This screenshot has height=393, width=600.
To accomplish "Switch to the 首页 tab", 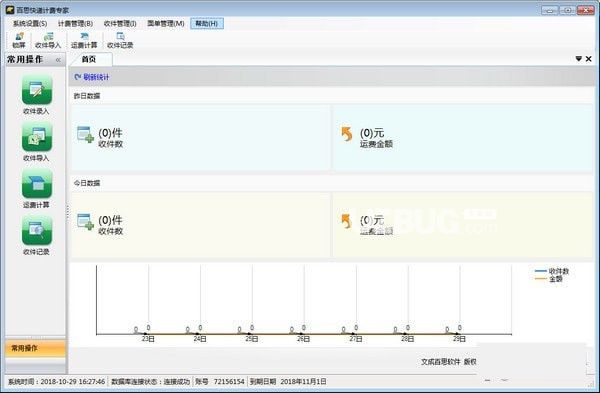I will pyautogui.click(x=89, y=59).
